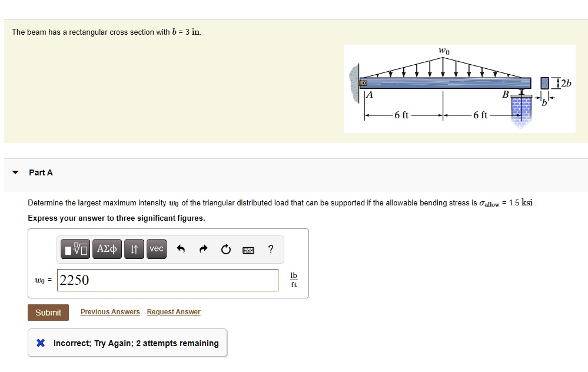This screenshot has height=372, width=588.
Task: Click the lb/ft units label
Action: coord(293,280)
